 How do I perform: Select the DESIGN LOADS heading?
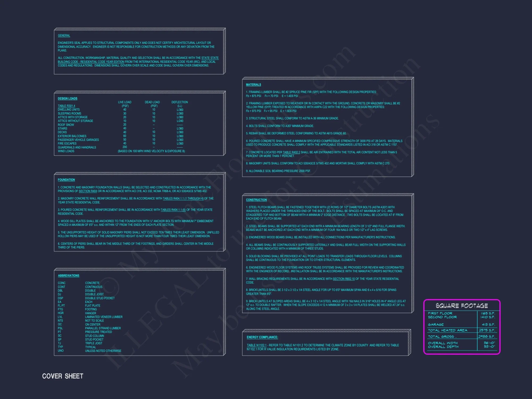pyautogui.click(x=68, y=98)
